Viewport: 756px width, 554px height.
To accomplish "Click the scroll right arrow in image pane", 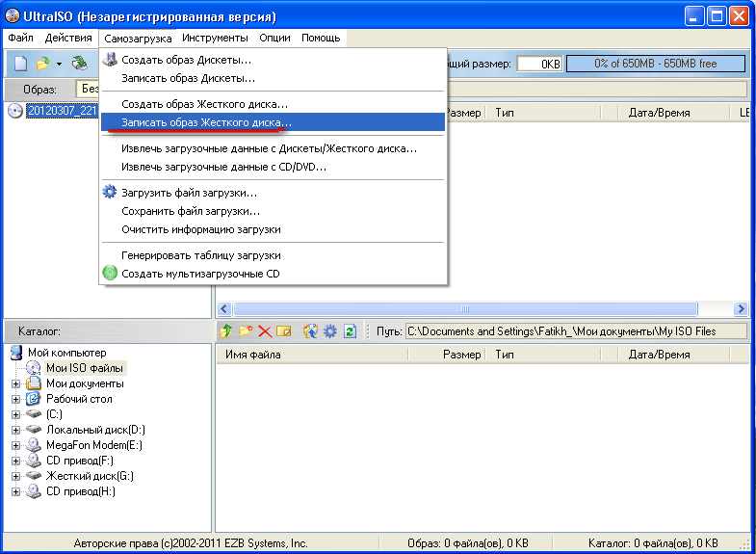I will click(x=741, y=308).
